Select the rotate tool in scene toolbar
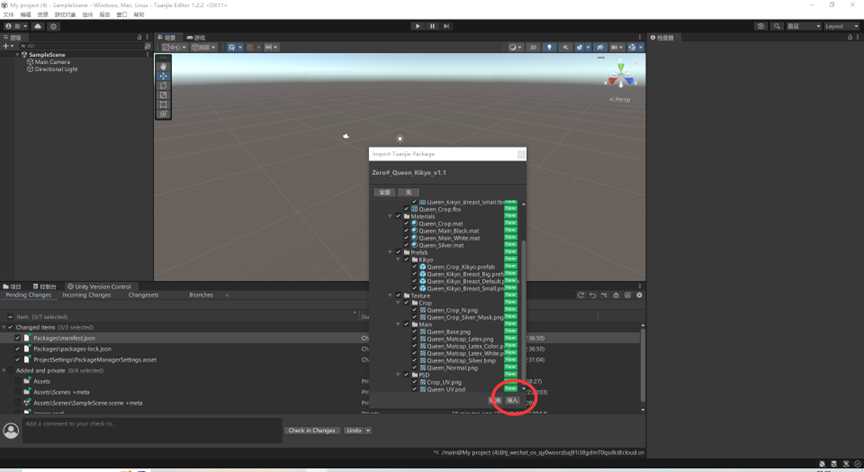Image resolution: width=864 pixels, height=472 pixels. click(x=163, y=86)
